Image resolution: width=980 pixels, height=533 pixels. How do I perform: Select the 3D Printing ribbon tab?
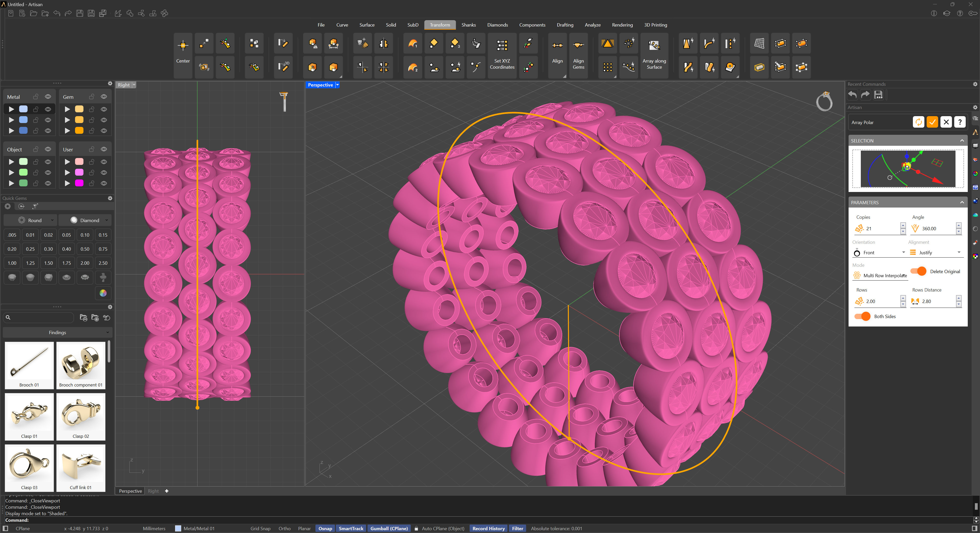655,25
